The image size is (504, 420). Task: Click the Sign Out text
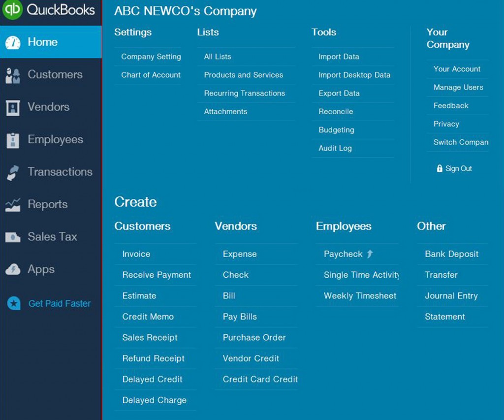point(459,168)
